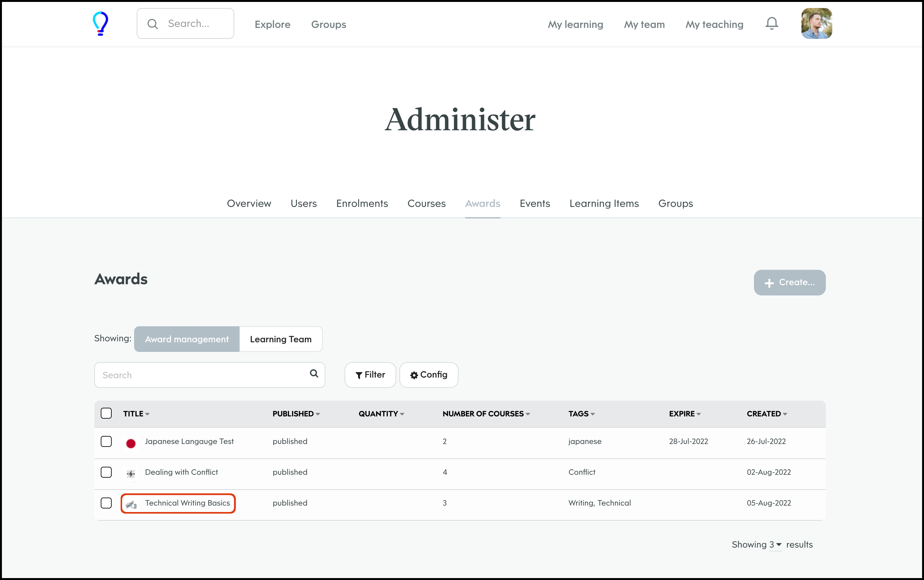
Task: Sort by NUMBER OF COURSES column
Action: (x=486, y=414)
